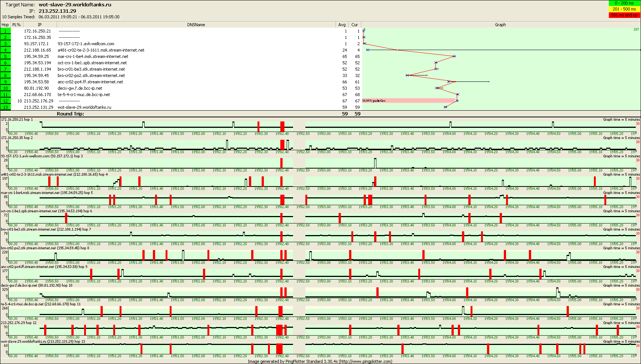
Task: Click the 'hop 7' bro-cr01-be3 timeline title
Action: click(46, 229)
